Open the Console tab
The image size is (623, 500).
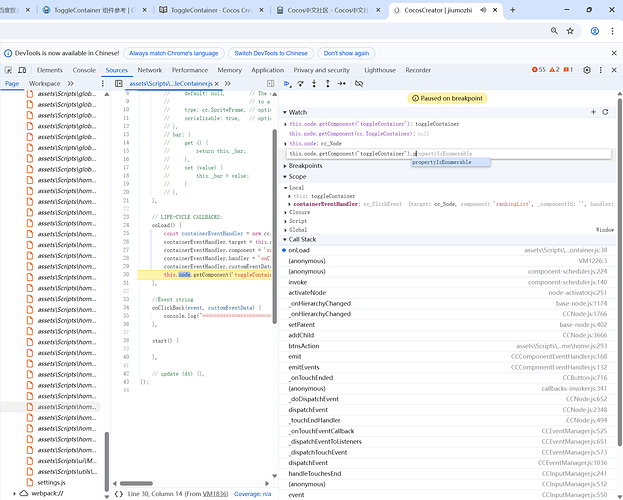[84, 70]
